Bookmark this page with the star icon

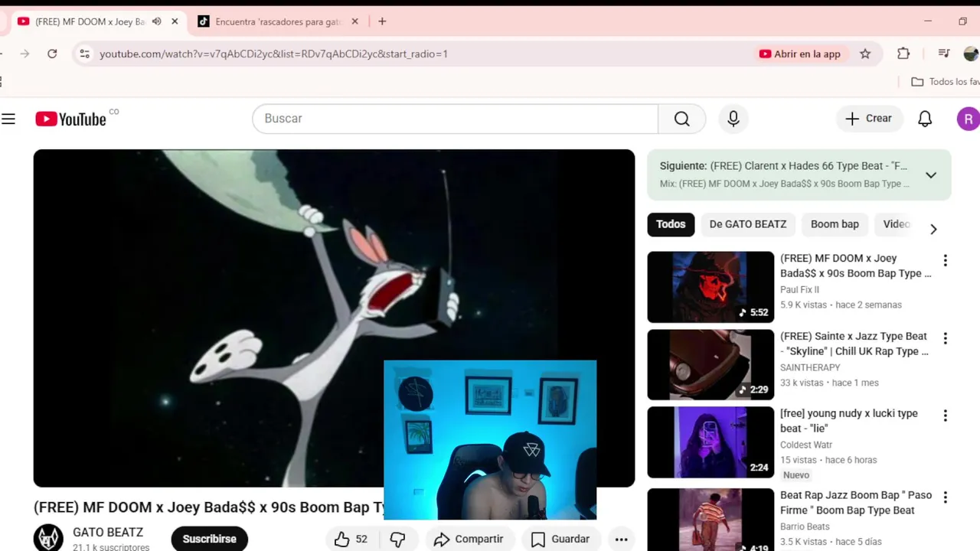tap(865, 54)
